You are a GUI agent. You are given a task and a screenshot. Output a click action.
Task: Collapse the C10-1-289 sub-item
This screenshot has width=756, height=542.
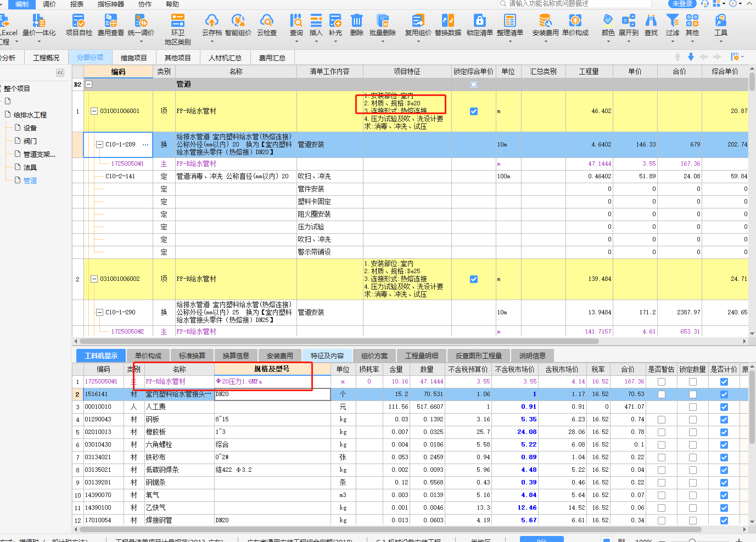[x=100, y=145]
